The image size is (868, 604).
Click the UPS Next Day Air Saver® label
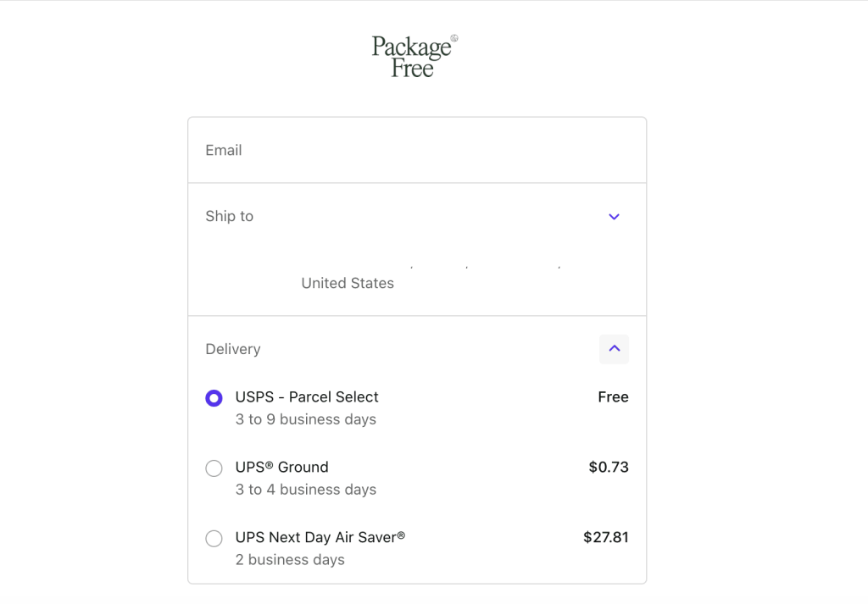pos(320,537)
